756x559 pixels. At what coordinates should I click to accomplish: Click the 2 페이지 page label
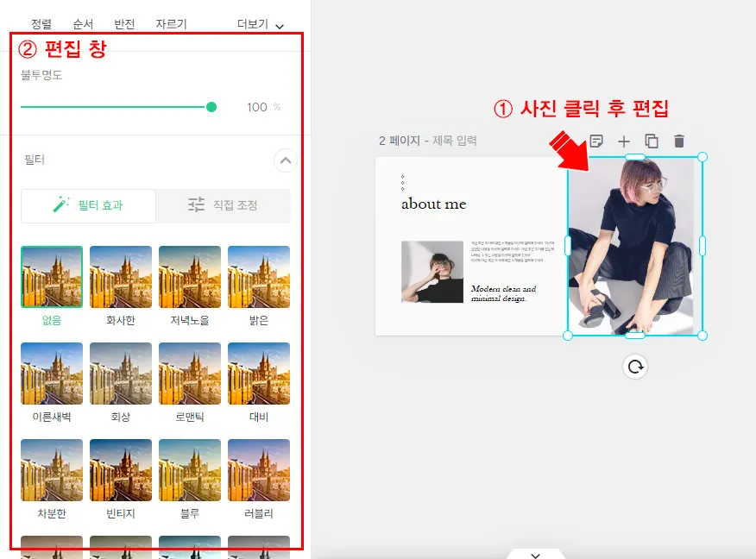[400, 141]
